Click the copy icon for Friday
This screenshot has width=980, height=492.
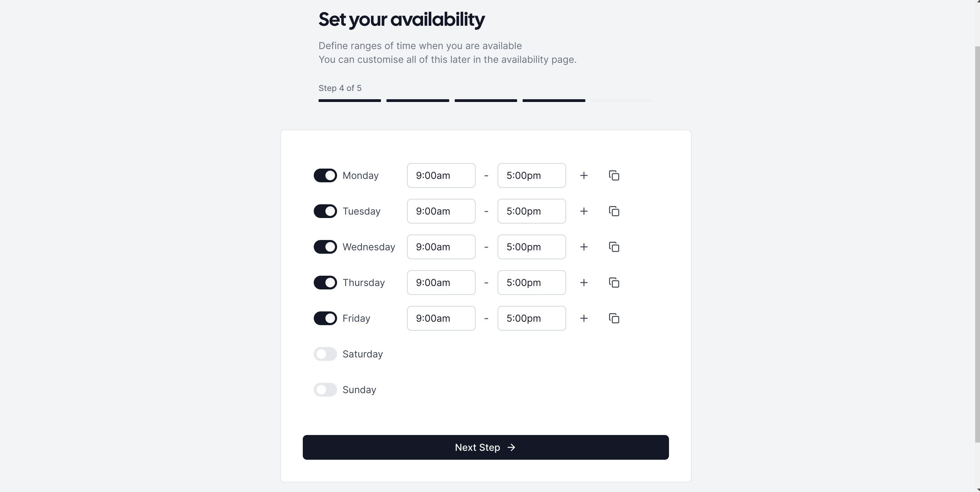coord(614,318)
